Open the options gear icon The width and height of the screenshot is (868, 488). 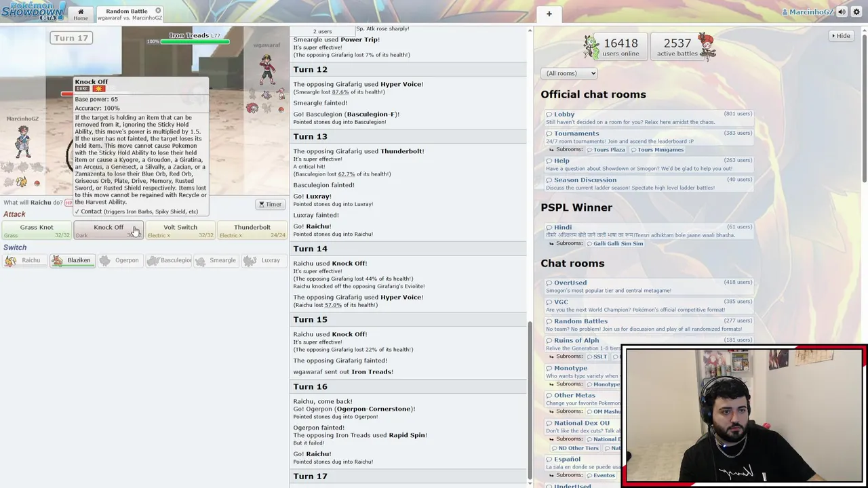pyautogui.click(x=856, y=12)
